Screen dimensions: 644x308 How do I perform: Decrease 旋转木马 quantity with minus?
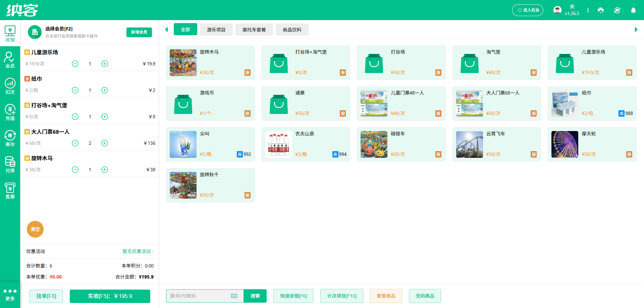pos(75,170)
